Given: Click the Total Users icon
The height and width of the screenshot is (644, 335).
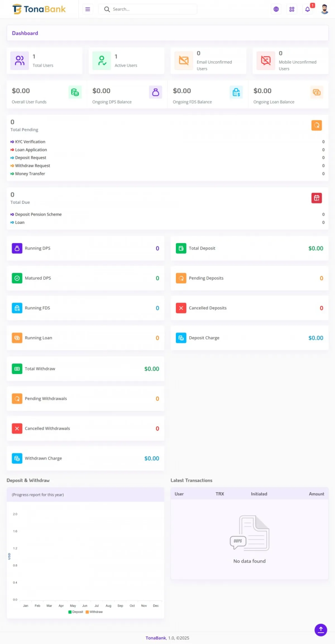Looking at the screenshot, I should click(x=20, y=60).
